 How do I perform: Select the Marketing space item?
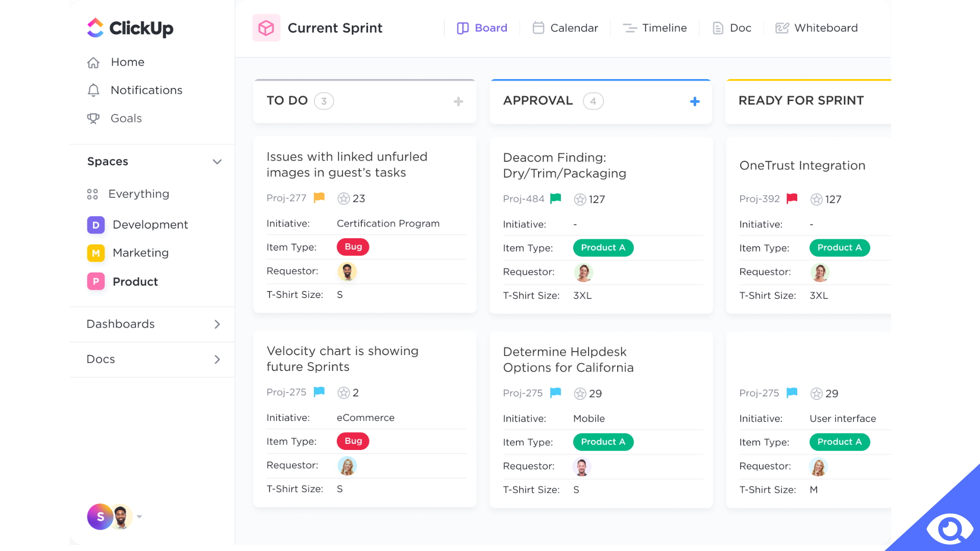click(139, 253)
